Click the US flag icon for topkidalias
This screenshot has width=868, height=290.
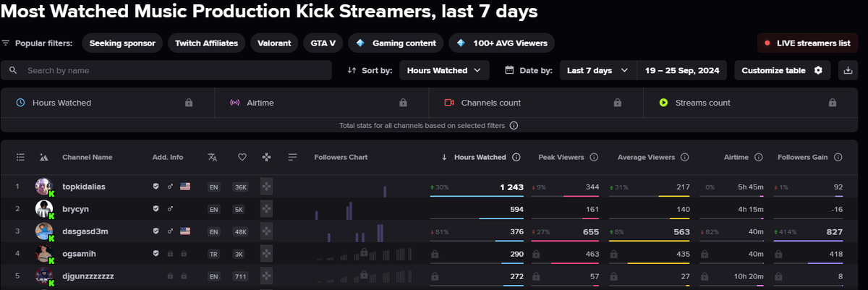click(x=185, y=187)
